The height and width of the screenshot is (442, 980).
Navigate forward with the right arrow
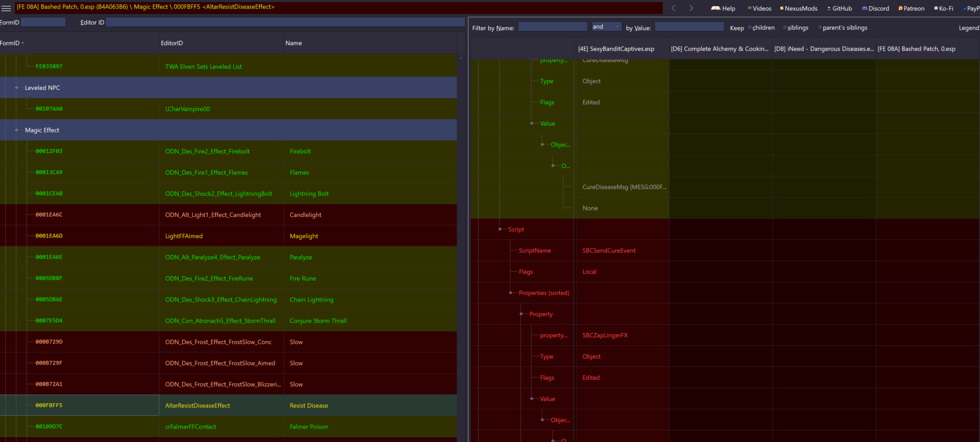pos(691,8)
